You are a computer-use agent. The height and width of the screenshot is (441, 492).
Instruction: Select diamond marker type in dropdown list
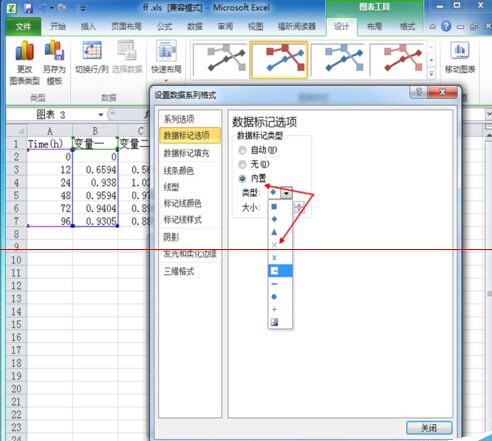274,219
